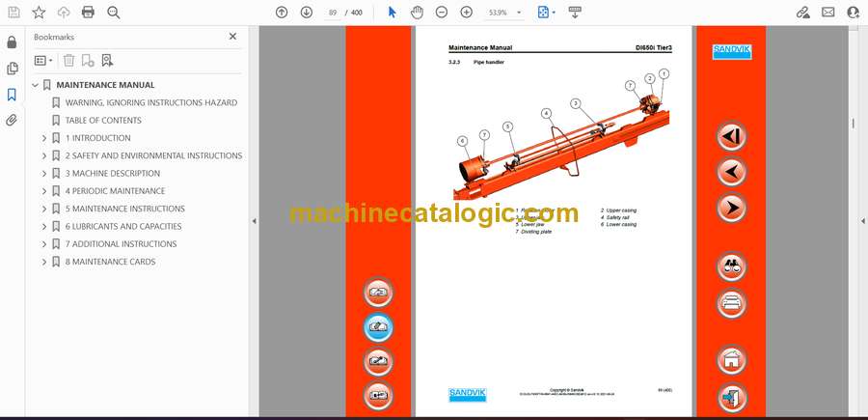
Task: Click the Sandvik logo at page top right
Action: (731, 51)
